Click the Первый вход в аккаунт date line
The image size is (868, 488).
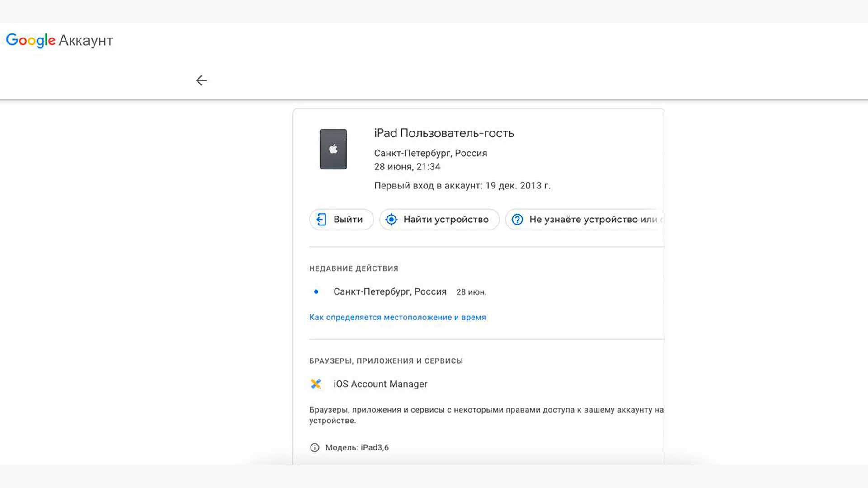coord(462,186)
